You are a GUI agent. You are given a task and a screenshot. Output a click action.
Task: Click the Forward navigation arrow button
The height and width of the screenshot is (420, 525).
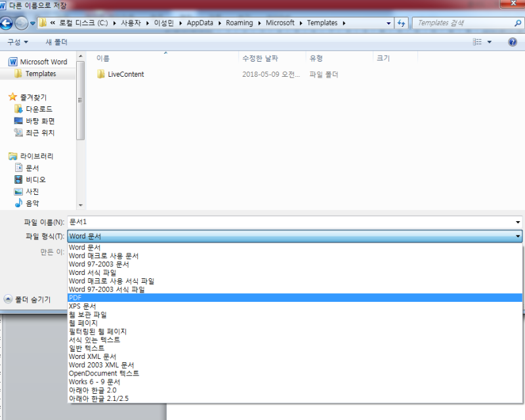22,23
